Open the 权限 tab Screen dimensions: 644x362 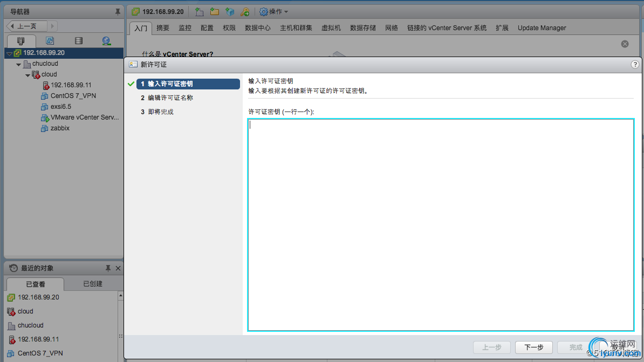tap(229, 28)
